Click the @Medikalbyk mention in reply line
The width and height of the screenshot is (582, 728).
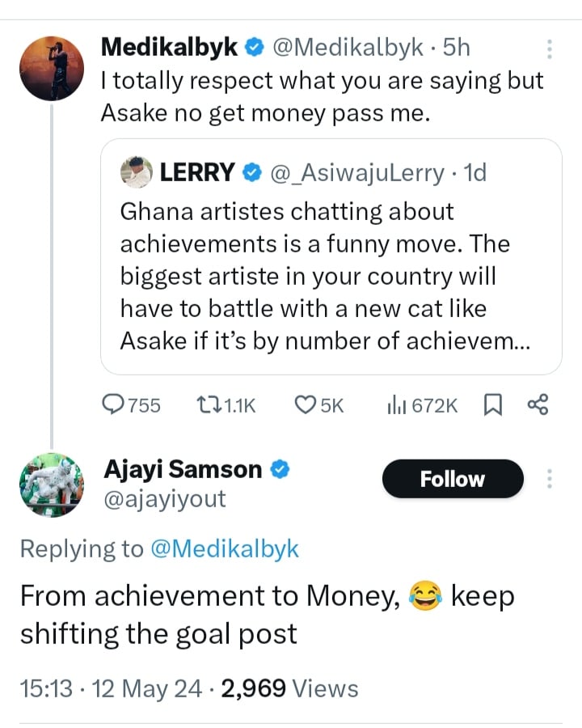pos(225,549)
